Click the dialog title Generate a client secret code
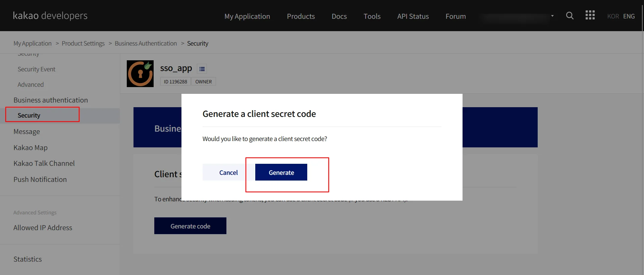This screenshot has width=644, height=275. (259, 114)
